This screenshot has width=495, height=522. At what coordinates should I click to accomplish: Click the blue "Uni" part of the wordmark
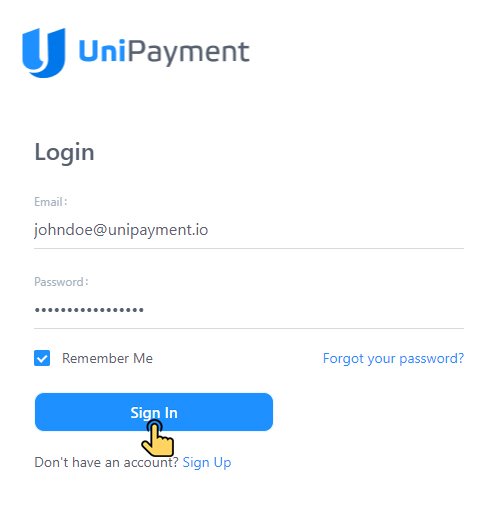102,51
